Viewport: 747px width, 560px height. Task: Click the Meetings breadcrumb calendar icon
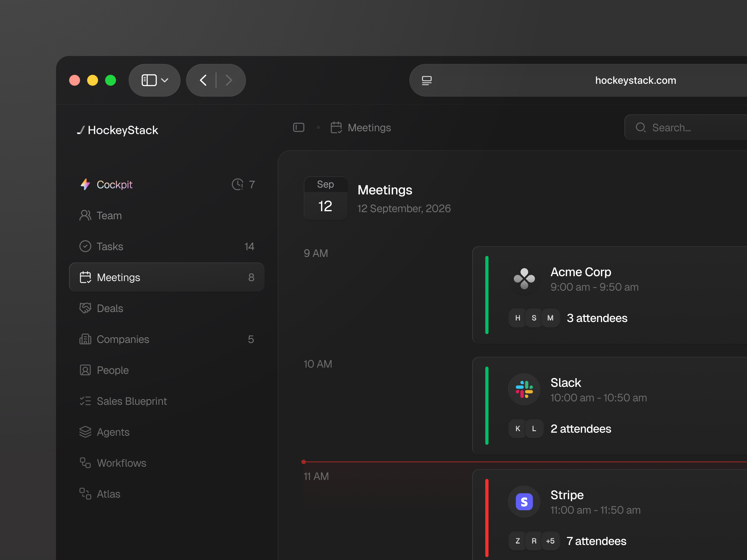(x=336, y=128)
